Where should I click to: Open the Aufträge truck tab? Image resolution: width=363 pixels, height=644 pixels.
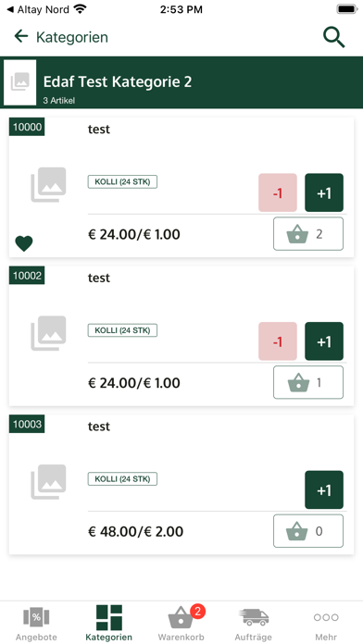[x=254, y=623]
